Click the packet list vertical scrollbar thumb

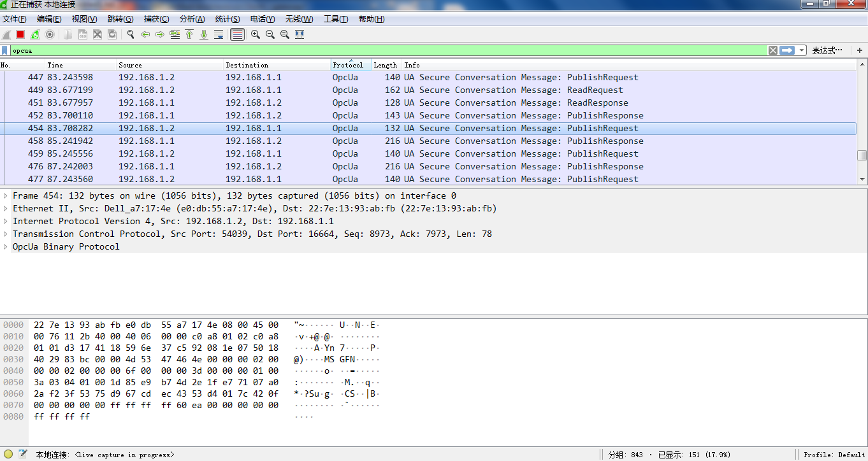[862, 155]
